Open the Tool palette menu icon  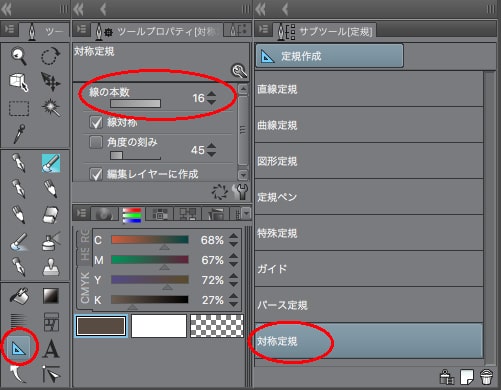click(9, 29)
